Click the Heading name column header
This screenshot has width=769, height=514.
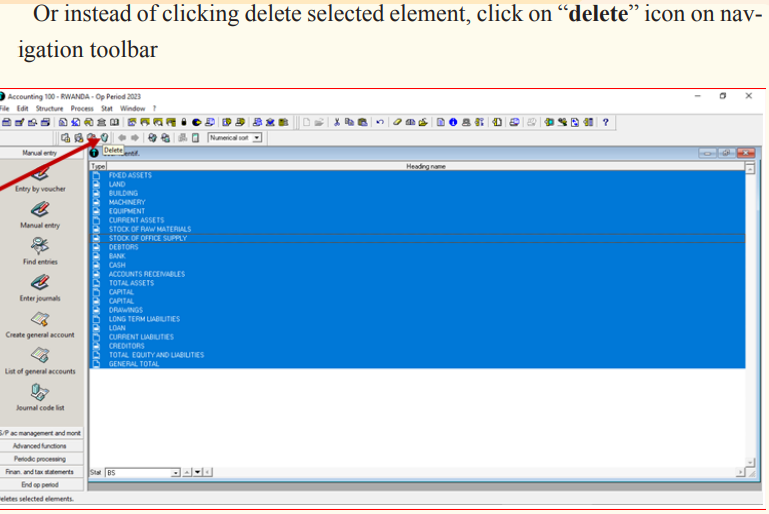coord(426,166)
